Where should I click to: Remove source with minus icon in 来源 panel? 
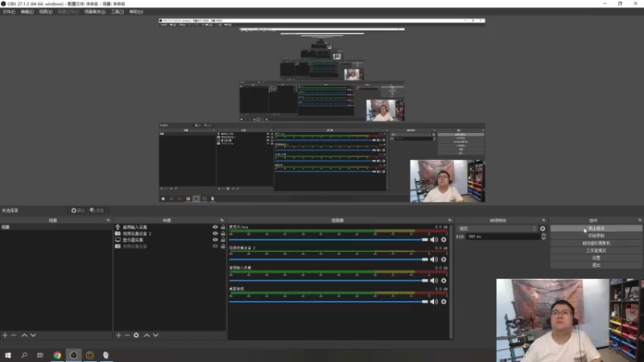(127, 335)
